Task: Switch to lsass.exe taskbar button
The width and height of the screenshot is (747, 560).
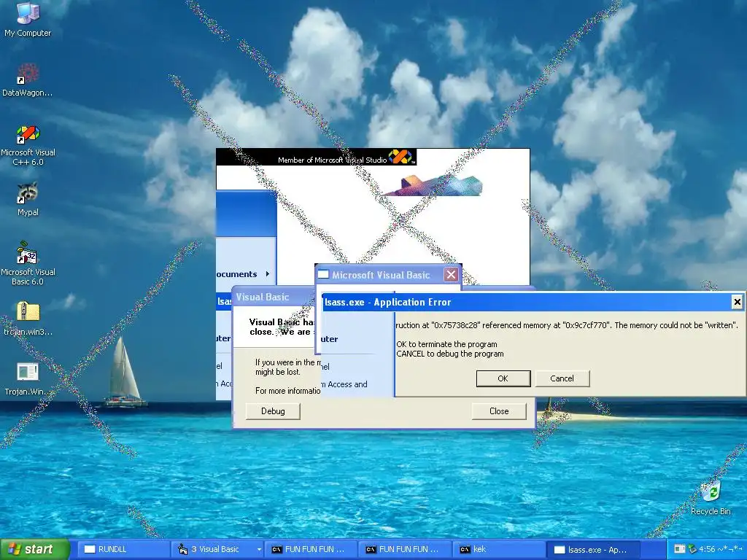Action: 594,550
